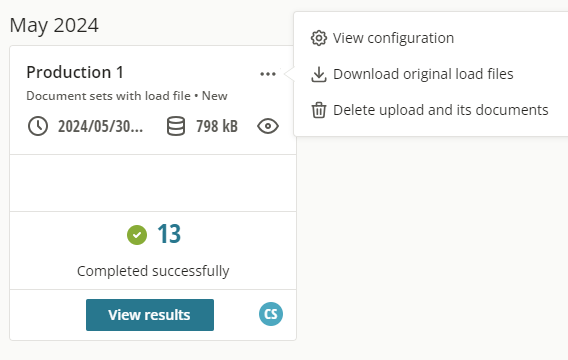Click the 798 kB size label
Viewport: 568px width, 360px height.
(x=217, y=126)
